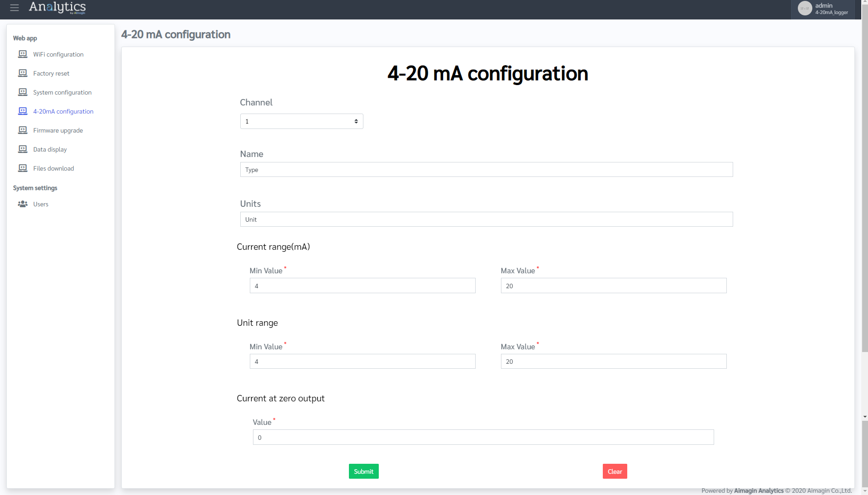Image resolution: width=868 pixels, height=495 pixels.
Task: Click the Files download sidebar icon
Action: pyautogui.click(x=23, y=168)
